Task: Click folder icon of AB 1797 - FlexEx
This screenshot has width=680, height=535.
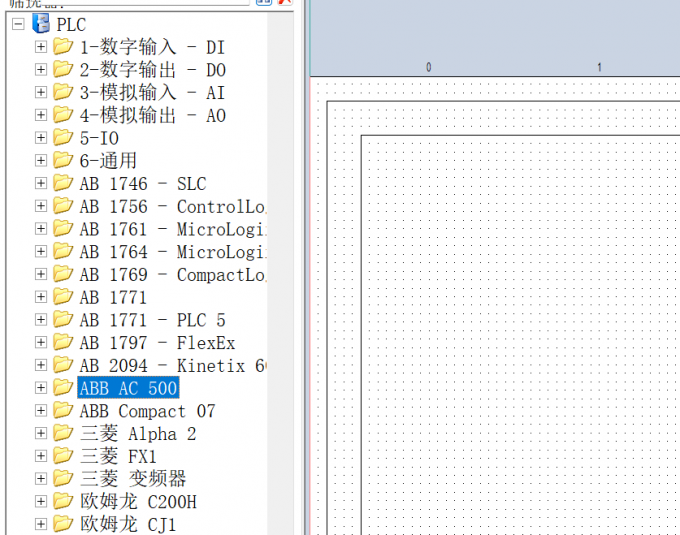Action: pos(63,342)
